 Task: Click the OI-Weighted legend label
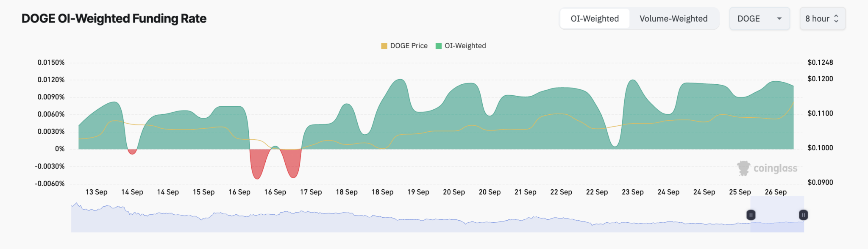pyautogui.click(x=465, y=46)
